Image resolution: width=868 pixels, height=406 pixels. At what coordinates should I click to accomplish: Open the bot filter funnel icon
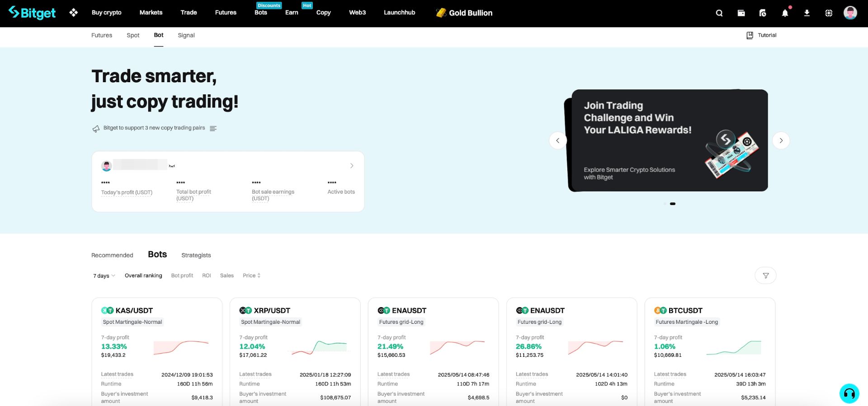click(765, 275)
